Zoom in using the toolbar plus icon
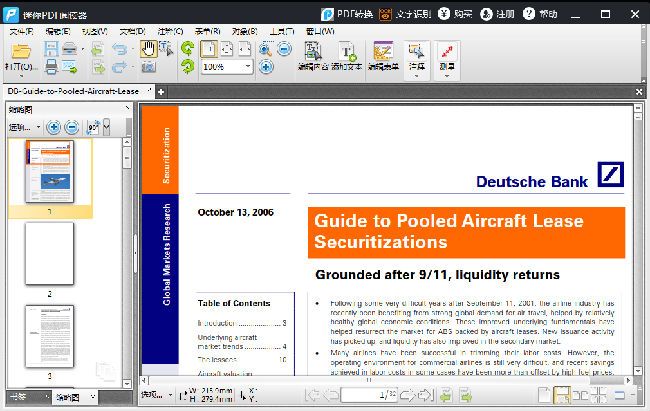The width and height of the screenshot is (650, 411). point(266,66)
